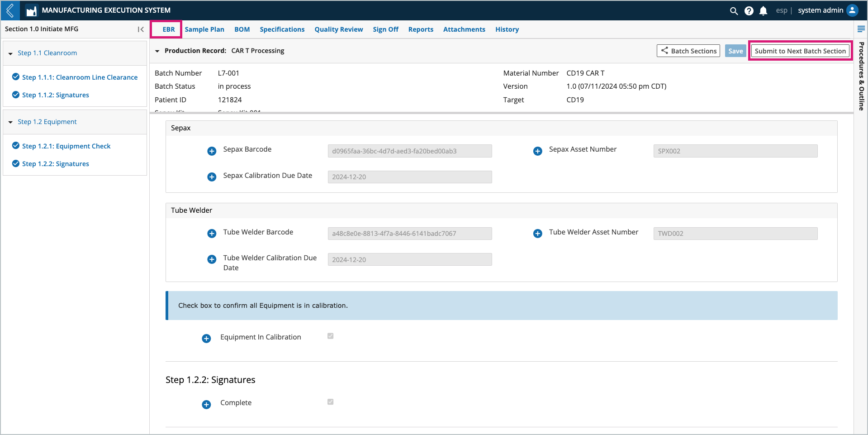Click checkmark icon of Step 1.2.2 Signatures
This screenshot has height=435, width=868.
16,163
